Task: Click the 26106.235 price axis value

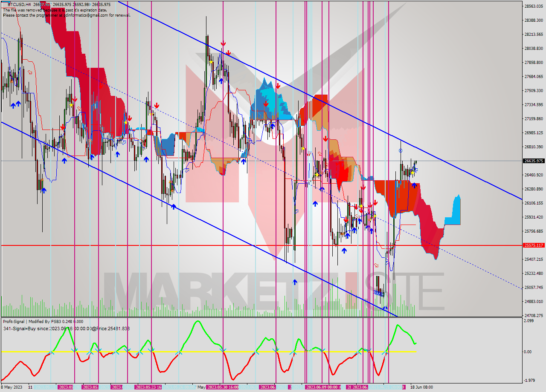Action: (x=534, y=203)
